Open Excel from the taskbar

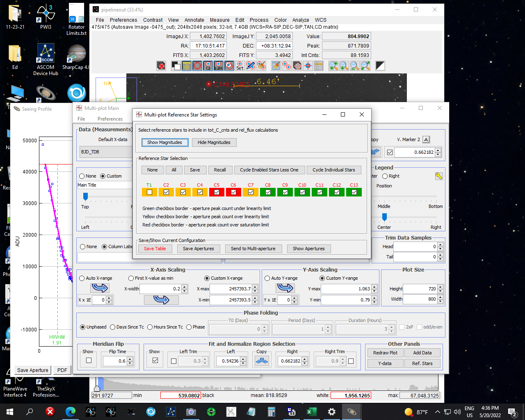coord(311,412)
